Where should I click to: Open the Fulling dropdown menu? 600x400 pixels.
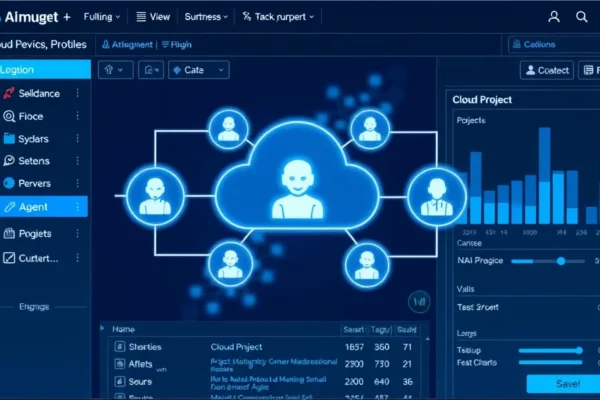click(102, 17)
